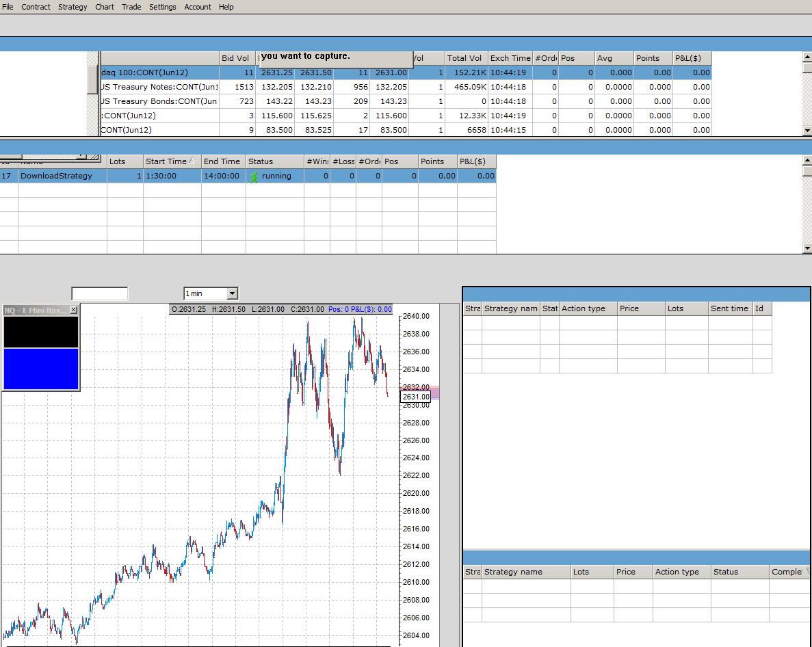Click the 14:00:00 end time cell
Viewport: 812px width, 647px height.
point(223,176)
